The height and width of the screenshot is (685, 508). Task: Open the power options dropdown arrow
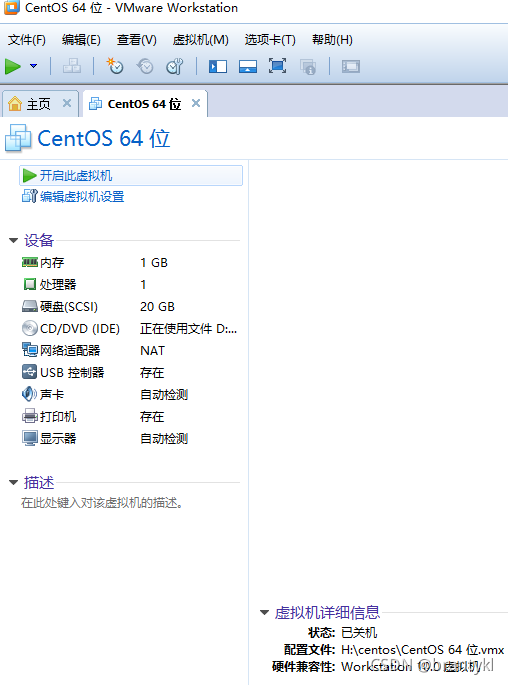[33, 66]
